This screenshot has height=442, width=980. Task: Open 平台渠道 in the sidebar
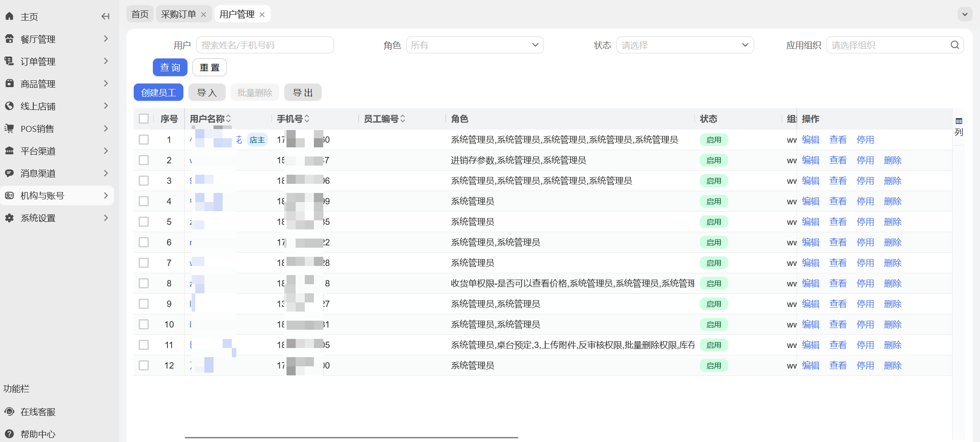(x=57, y=151)
